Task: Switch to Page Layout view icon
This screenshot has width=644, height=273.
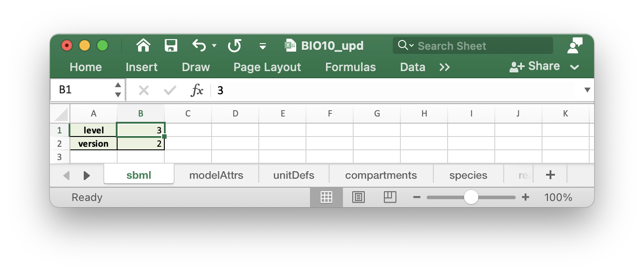Action: tap(359, 197)
